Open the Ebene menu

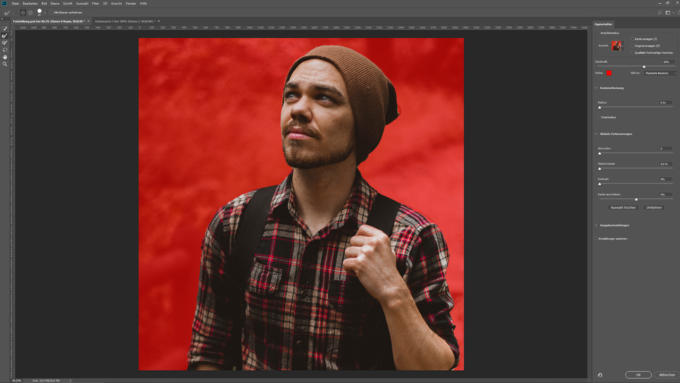[55, 3]
